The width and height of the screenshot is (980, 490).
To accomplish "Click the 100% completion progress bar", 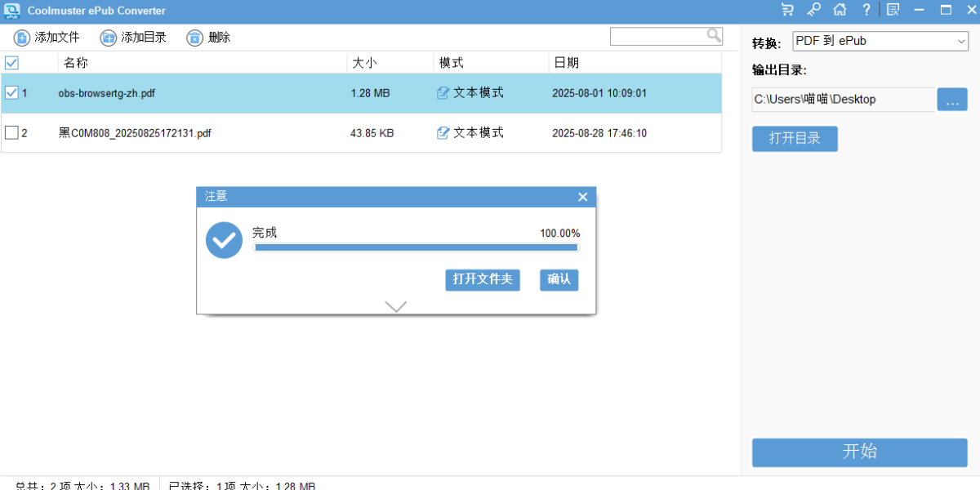I will (x=416, y=247).
